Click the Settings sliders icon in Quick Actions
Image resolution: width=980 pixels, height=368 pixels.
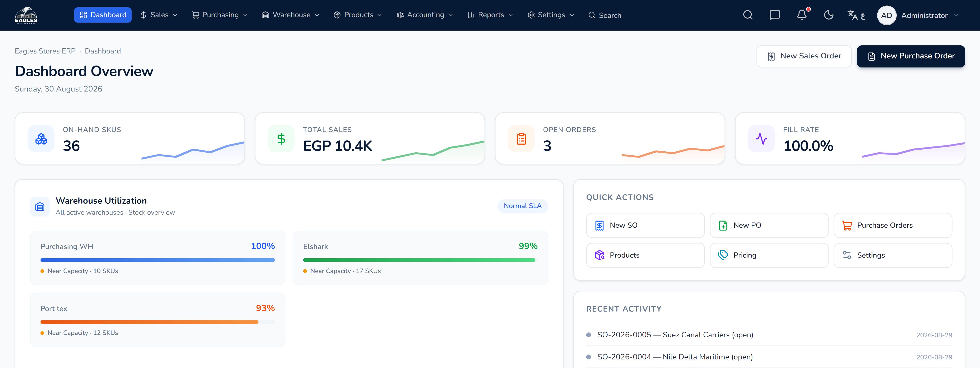[847, 255]
